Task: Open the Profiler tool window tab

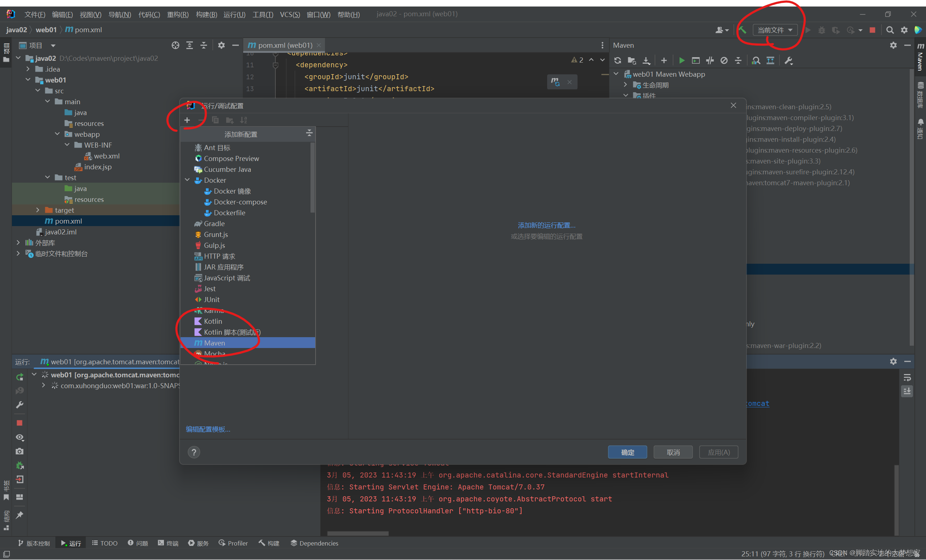Action: [x=233, y=543]
